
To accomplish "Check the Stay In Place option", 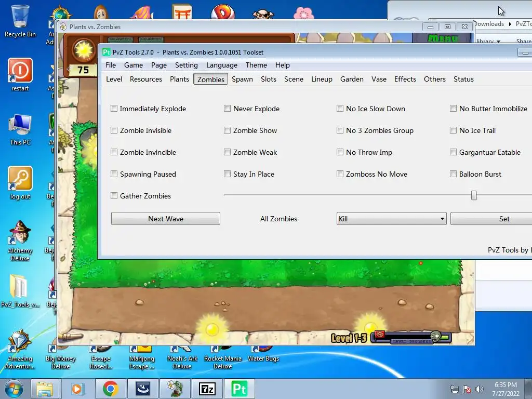I will pos(228,174).
